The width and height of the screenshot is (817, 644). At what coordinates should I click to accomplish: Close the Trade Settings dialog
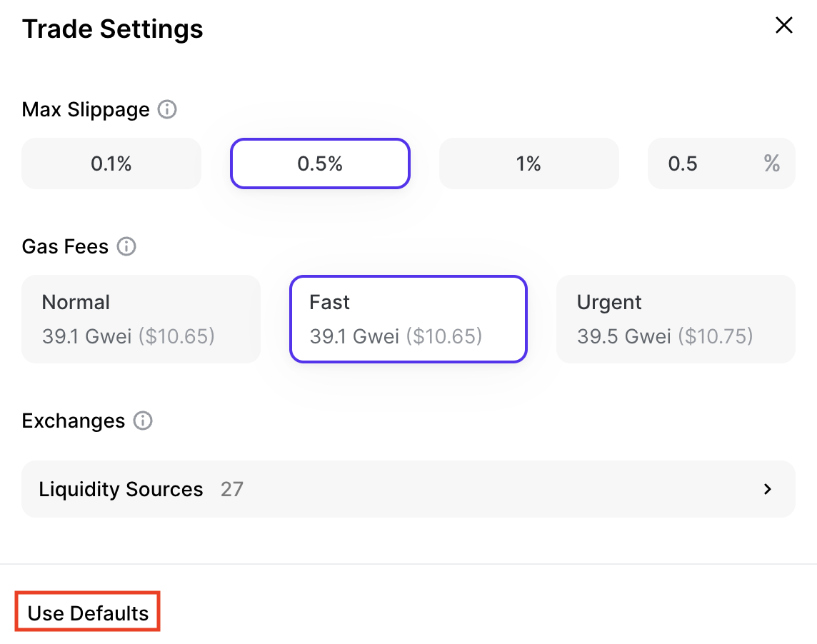[784, 26]
